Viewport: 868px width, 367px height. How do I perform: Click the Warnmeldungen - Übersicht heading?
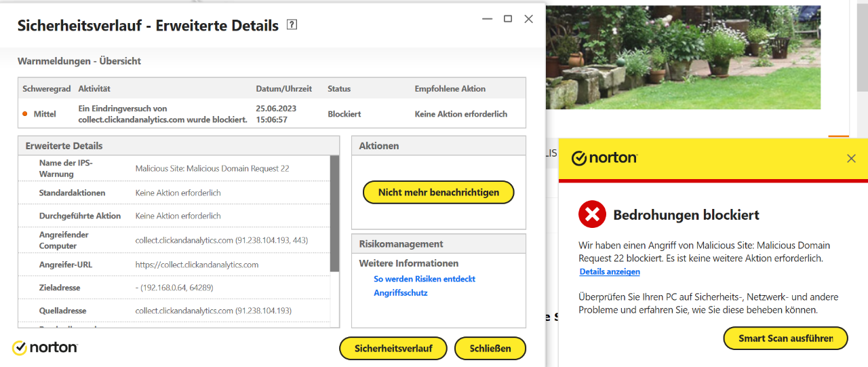[x=79, y=61]
